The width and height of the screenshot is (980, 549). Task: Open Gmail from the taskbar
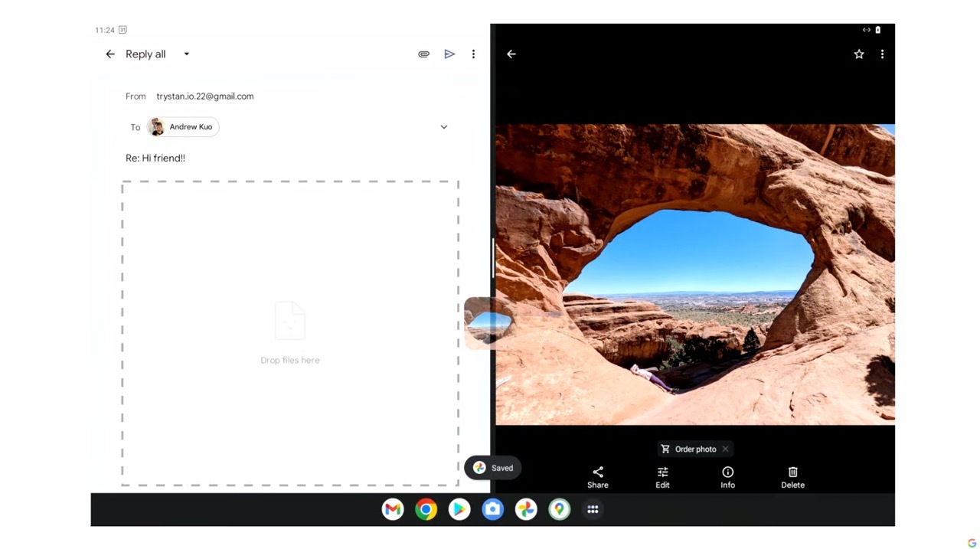coord(393,509)
